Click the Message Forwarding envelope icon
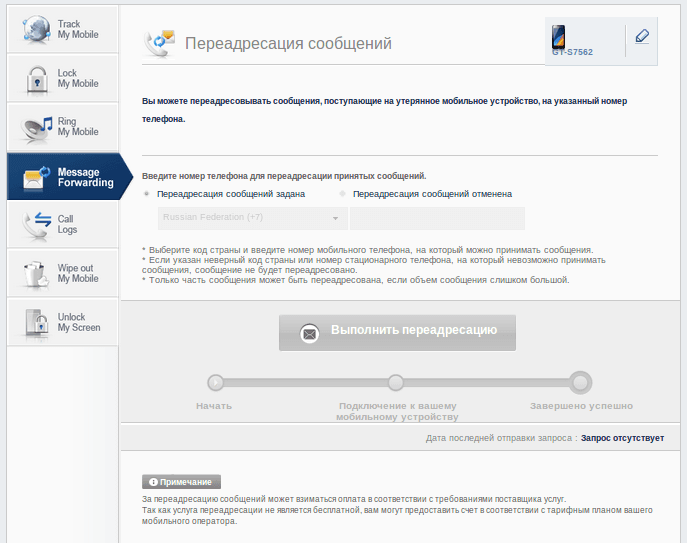 [x=36, y=177]
